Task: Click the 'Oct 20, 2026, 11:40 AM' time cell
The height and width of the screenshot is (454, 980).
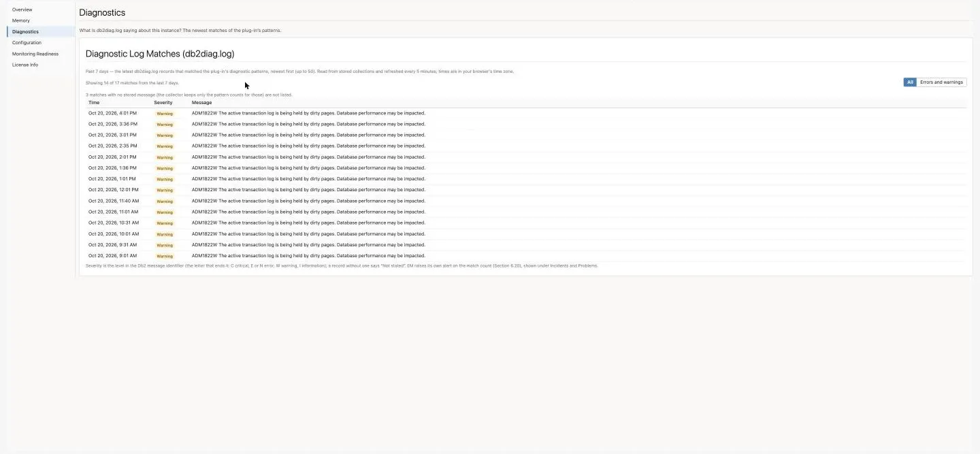Action: pyautogui.click(x=114, y=201)
